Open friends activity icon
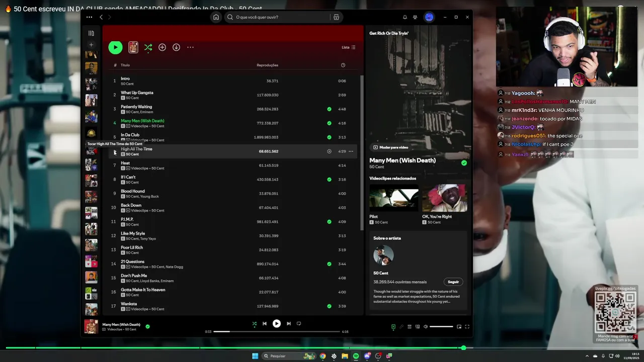Image resolution: width=644 pixels, height=362 pixels. click(x=415, y=17)
